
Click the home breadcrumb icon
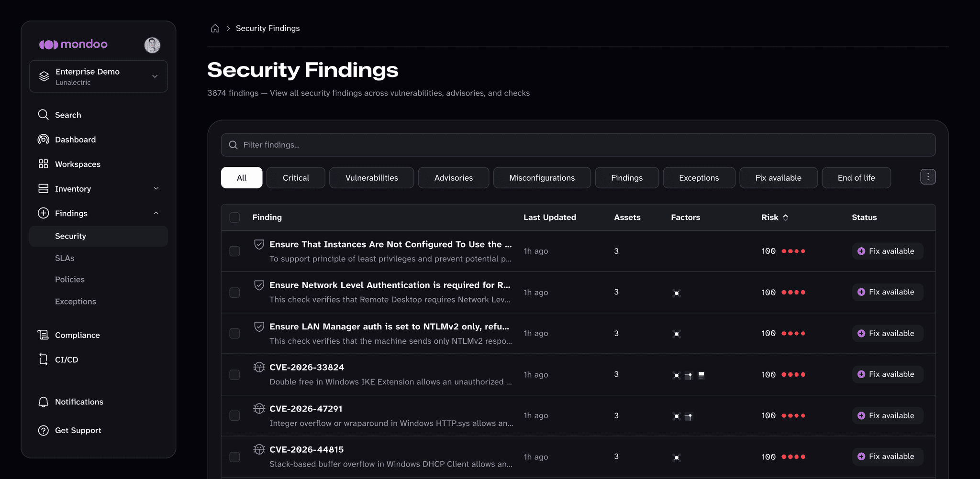(215, 28)
